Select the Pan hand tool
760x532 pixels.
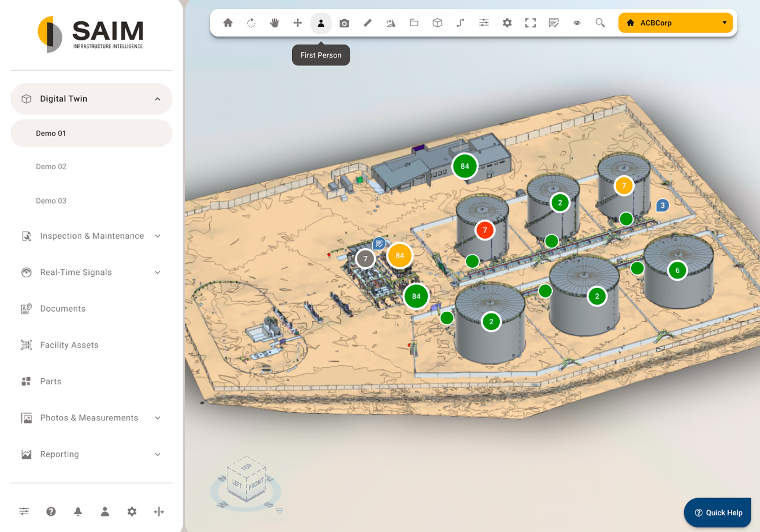[274, 23]
